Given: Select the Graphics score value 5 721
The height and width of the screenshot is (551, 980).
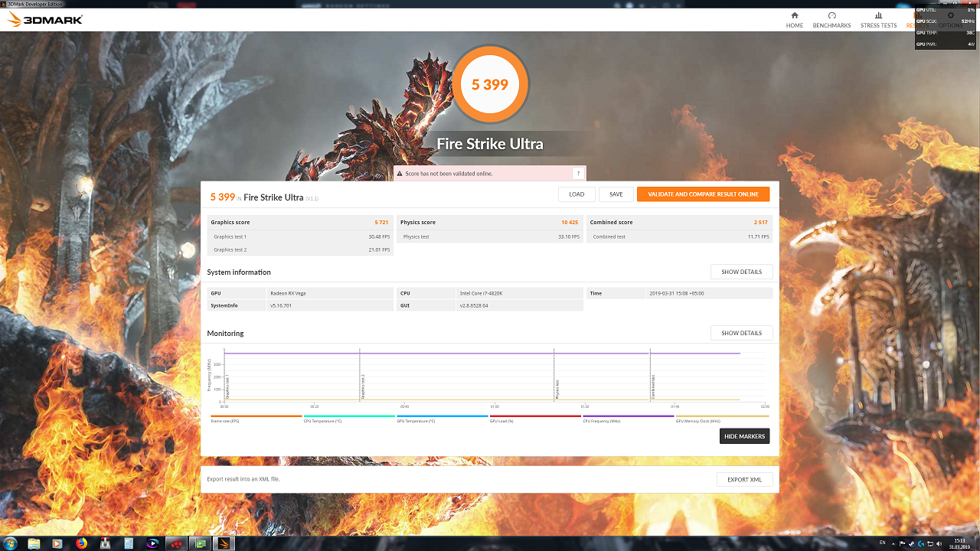Looking at the screenshot, I should click(381, 223).
